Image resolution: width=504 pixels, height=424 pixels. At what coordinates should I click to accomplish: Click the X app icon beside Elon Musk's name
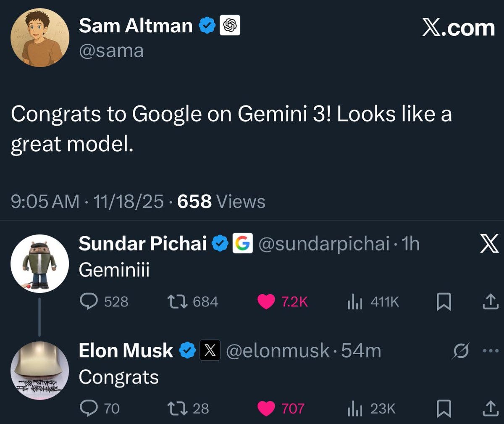click(x=210, y=350)
